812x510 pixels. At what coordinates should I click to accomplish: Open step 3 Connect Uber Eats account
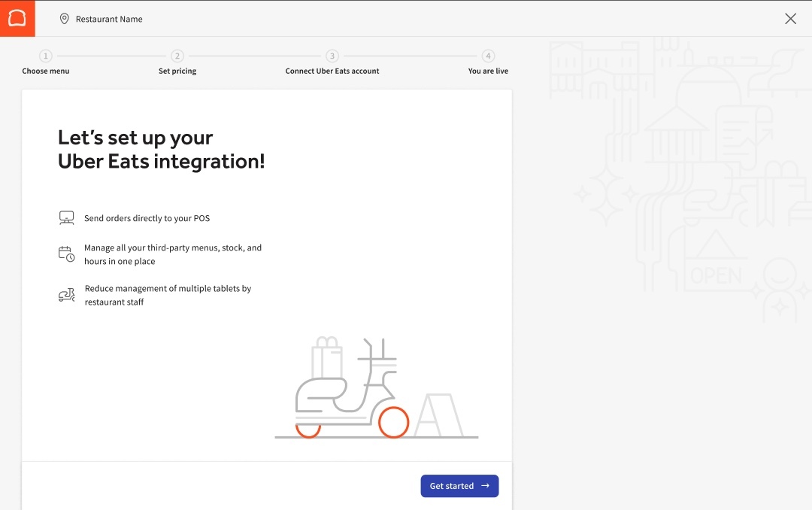[x=332, y=56]
